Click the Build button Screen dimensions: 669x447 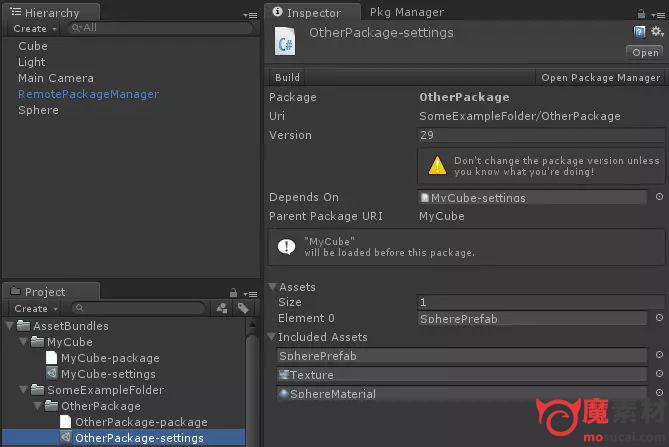[288, 77]
